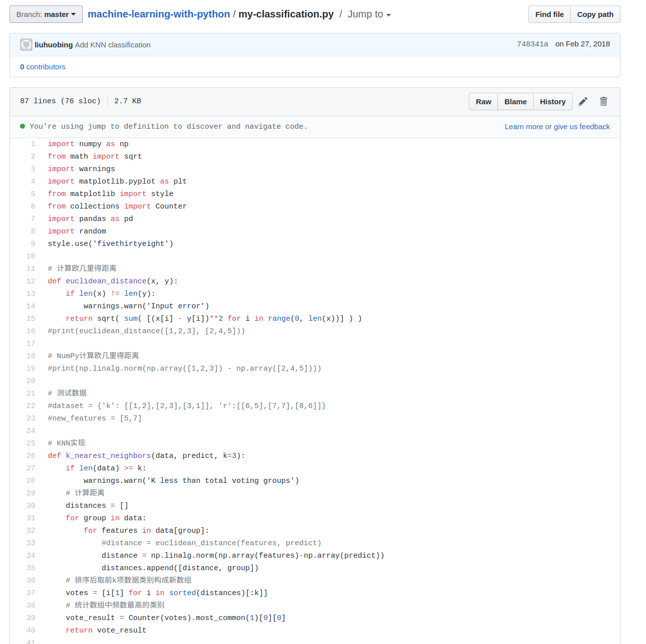Click the trash delete file icon
The height and width of the screenshot is (644, 646).
point(603,102)
